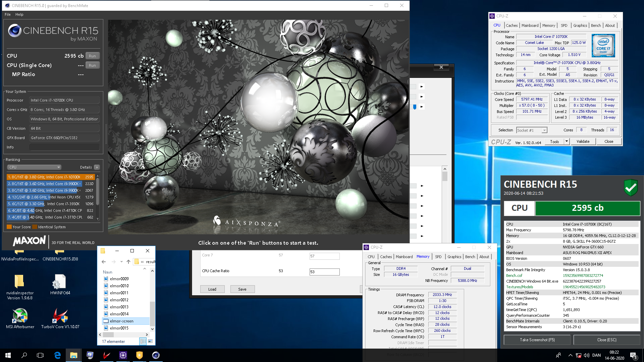Open TurboV Core V1.10.07 shortcut

60,318
